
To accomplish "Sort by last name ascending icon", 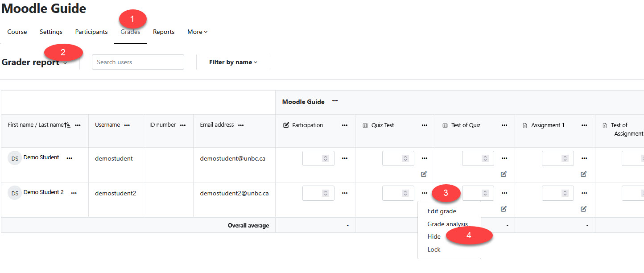I will (x=67, y=125).
